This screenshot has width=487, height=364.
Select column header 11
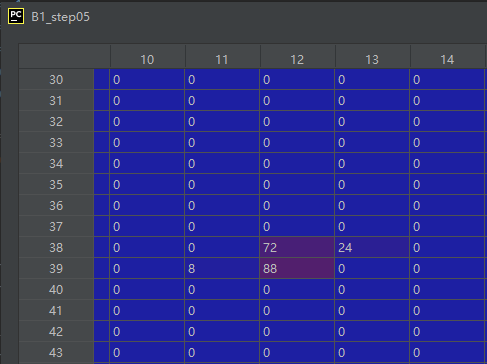click(222, 60)
